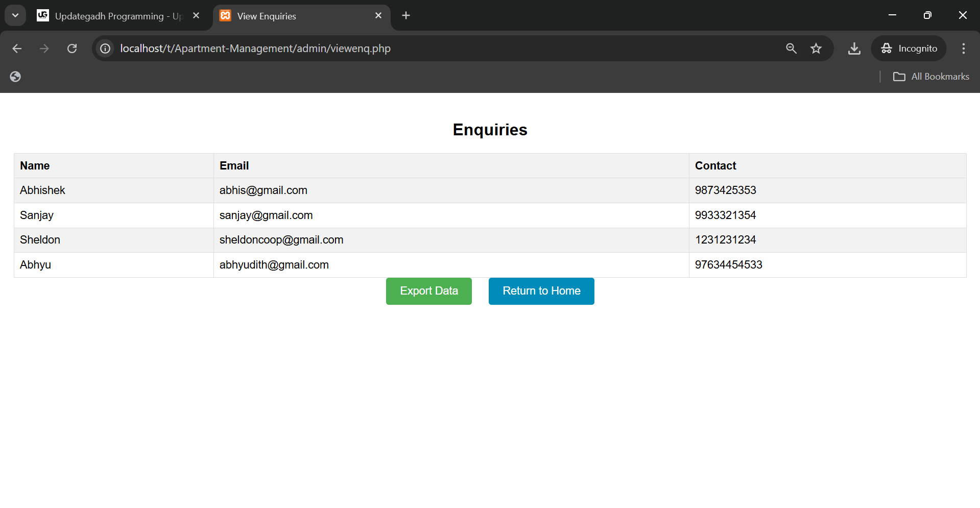This screenshot has height=508, width=980.
Task: Close the Updategadh Programming tab
Action: (196, 16)
